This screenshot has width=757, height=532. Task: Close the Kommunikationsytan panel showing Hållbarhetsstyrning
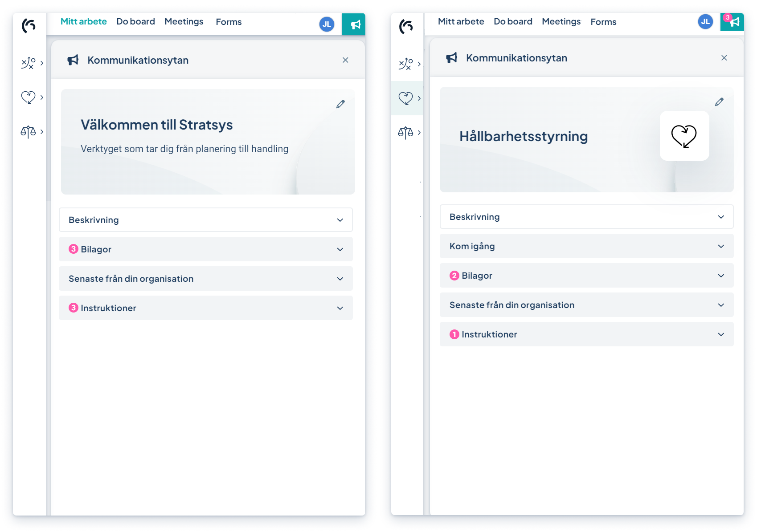tap(724, 58)
